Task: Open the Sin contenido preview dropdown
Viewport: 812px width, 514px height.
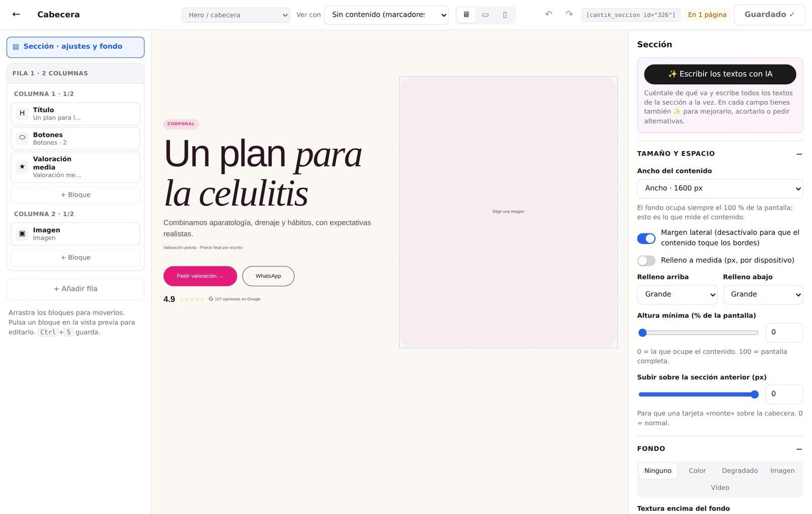Action: pos(387,15)
